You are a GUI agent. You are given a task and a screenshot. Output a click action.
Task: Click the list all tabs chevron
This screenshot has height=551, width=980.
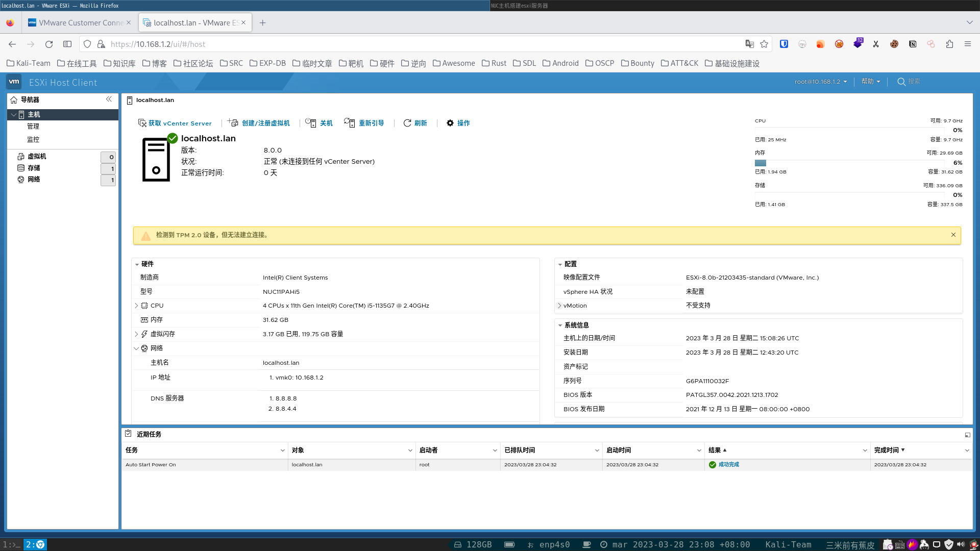pyautogui.click(x=969, y=22)
